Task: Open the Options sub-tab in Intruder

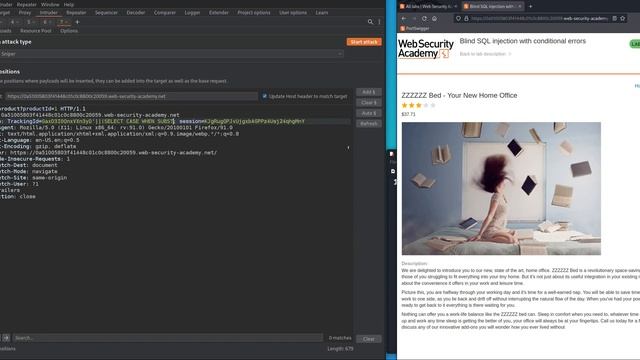Action: (x=69, y=31)
